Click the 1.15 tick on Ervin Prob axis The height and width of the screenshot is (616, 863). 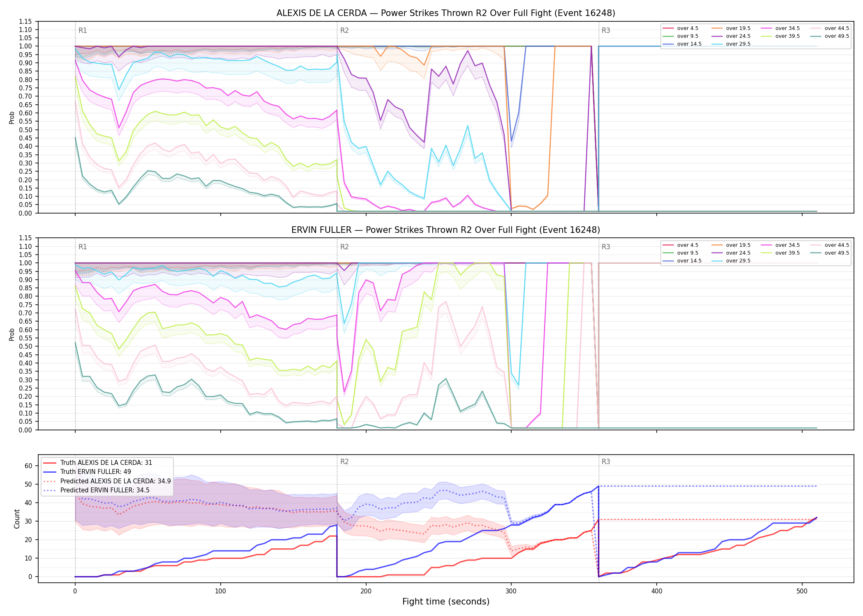tap(25, 238)
